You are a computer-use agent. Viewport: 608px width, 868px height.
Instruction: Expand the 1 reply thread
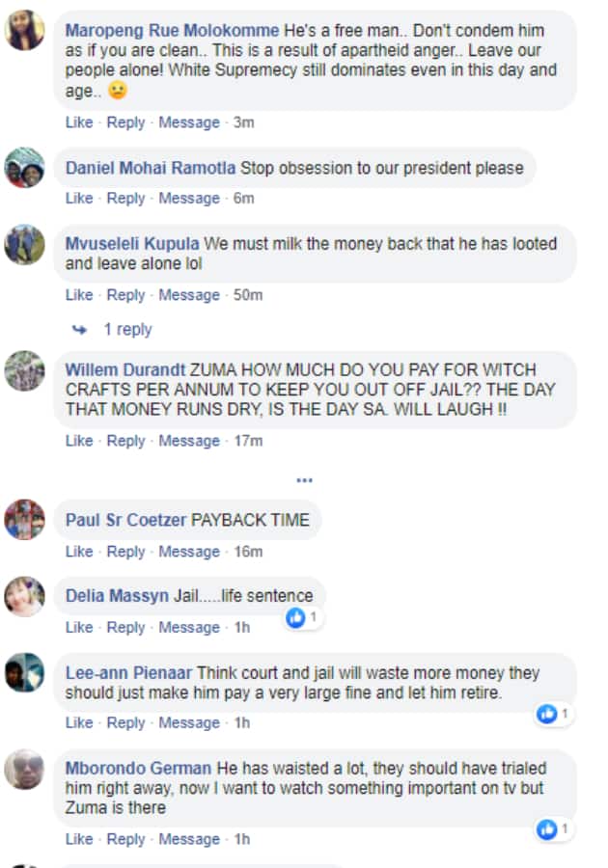[127, 330]
